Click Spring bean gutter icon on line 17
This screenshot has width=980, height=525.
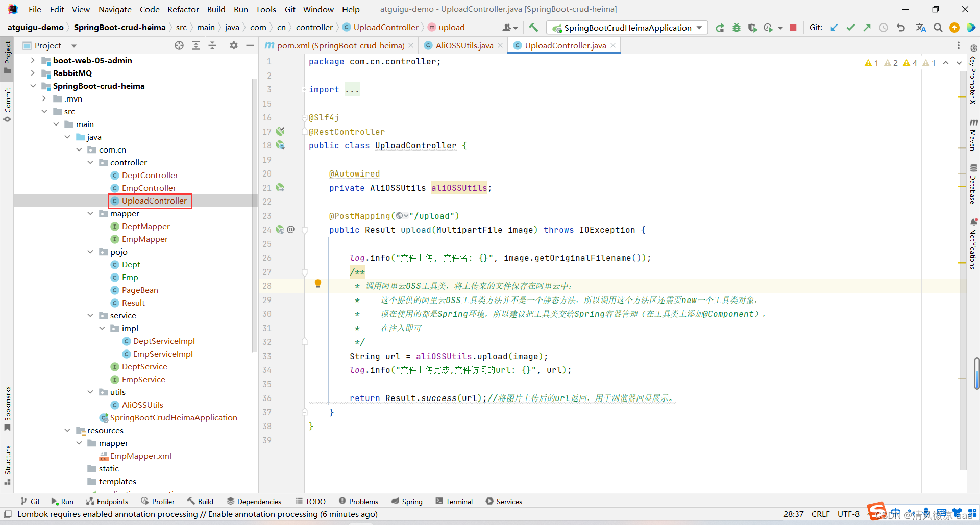point(280,132)
